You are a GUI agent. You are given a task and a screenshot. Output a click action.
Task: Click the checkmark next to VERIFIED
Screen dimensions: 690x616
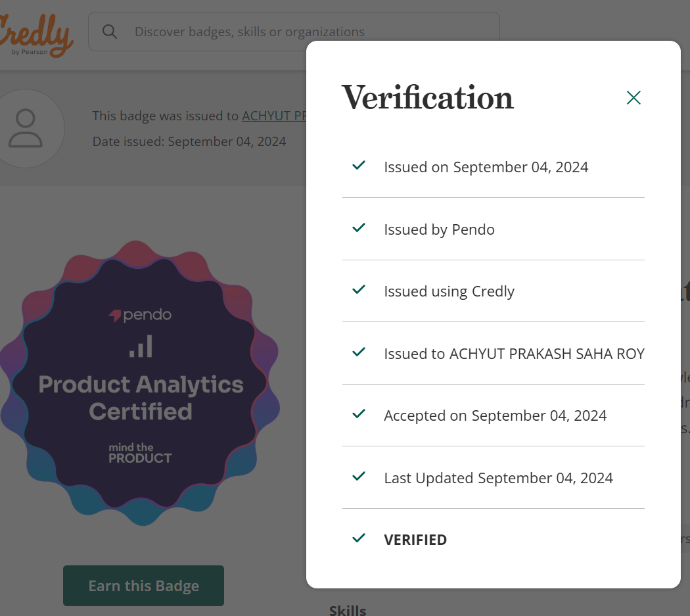click(359, 538)
